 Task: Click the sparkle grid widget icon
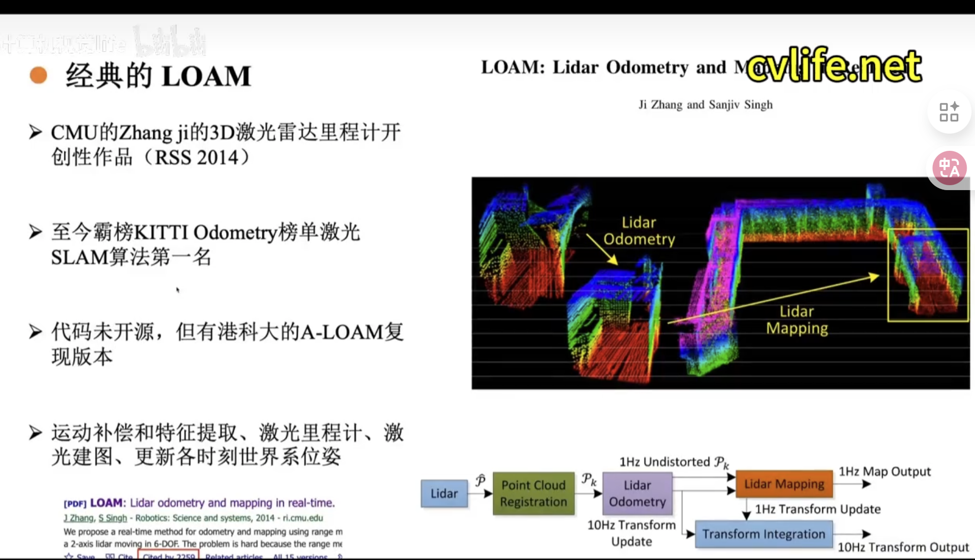[948, 112]
